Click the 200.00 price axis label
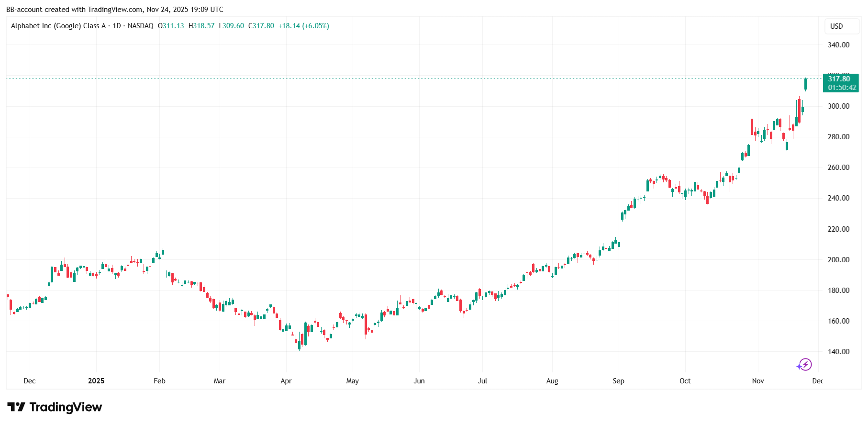 [x=838, y=260]
